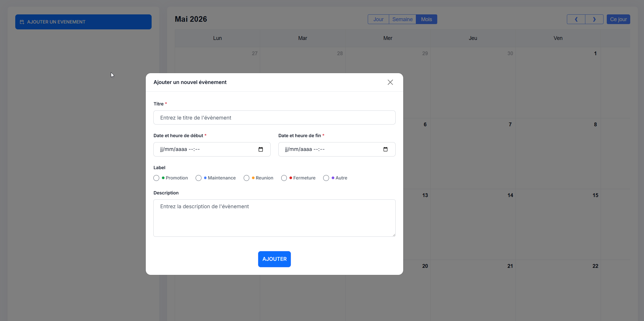644x321 pixels.
Task: Select the Autre label radio
Action: click(x=326, y=178)
